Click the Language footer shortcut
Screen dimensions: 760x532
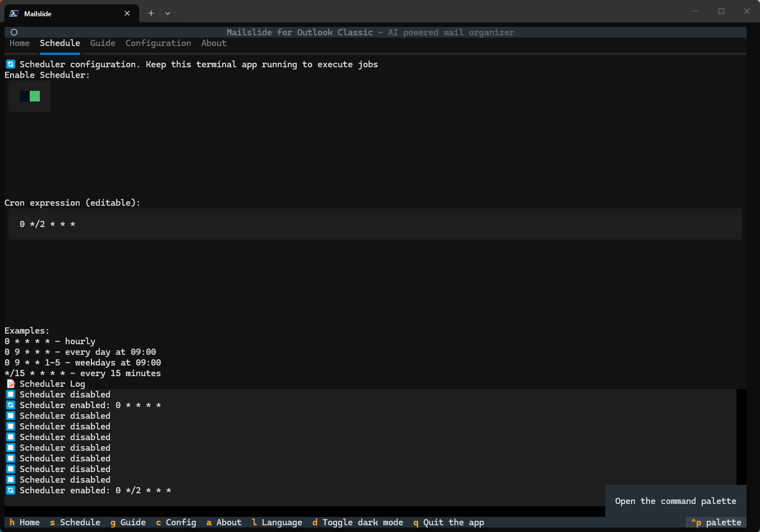tap(277, 522)
